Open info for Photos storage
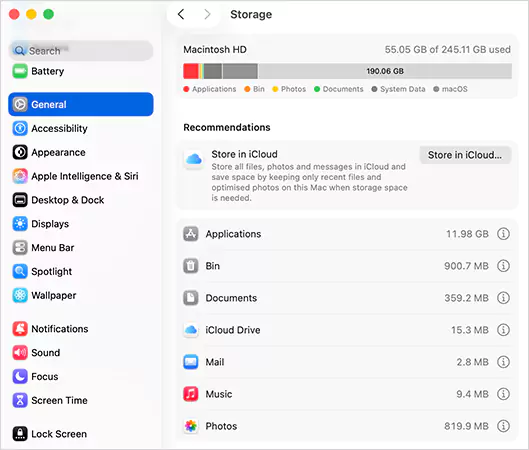529x450 pixels. click(503, 426)
